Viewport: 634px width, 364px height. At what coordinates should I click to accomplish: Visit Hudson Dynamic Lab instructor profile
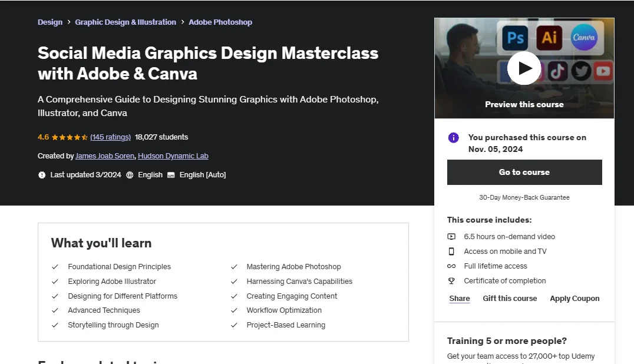click(x=173, y=156)
